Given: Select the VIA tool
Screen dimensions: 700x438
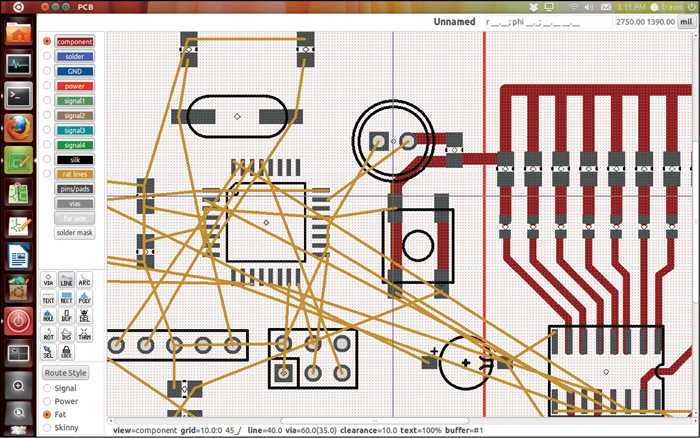Looking at the screenshot, I should tap(48, 281).
